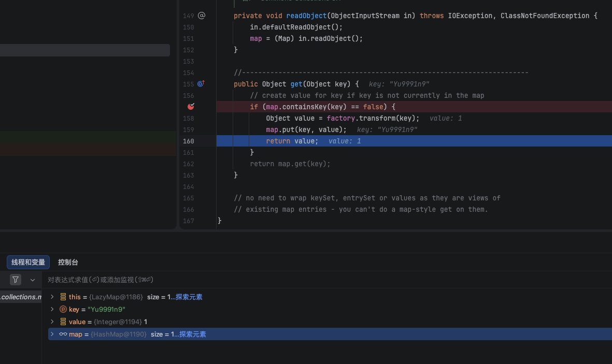Click the '{LazyMap@1186}' text in variables
The image size is (612, 364).
pyautogui.click(x=116, y=297)
